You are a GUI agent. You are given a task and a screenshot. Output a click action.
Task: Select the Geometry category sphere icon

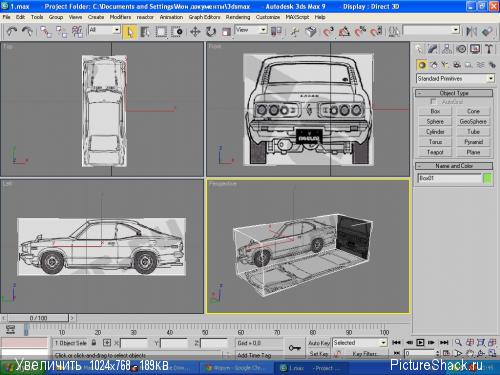[422, 65]
